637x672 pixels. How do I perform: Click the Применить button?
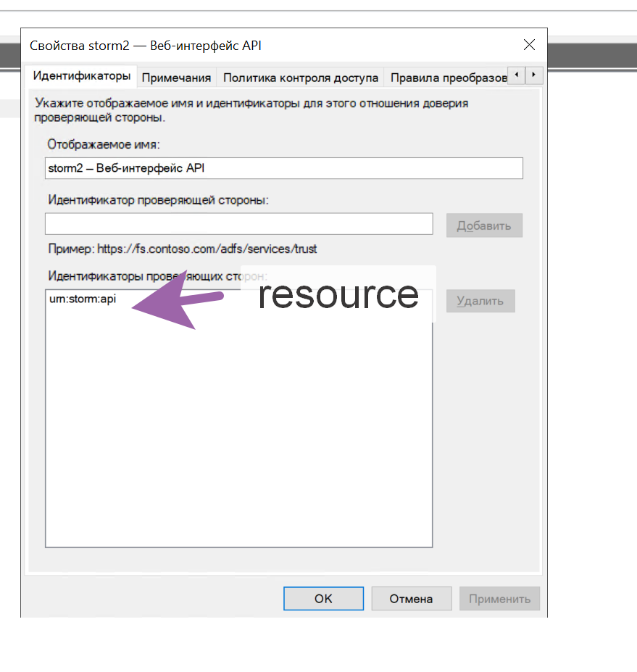click(x=499, y=599)
